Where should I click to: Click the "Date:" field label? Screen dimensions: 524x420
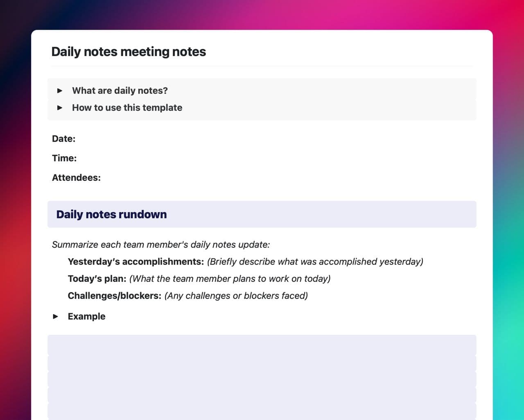tap(63, 139)
